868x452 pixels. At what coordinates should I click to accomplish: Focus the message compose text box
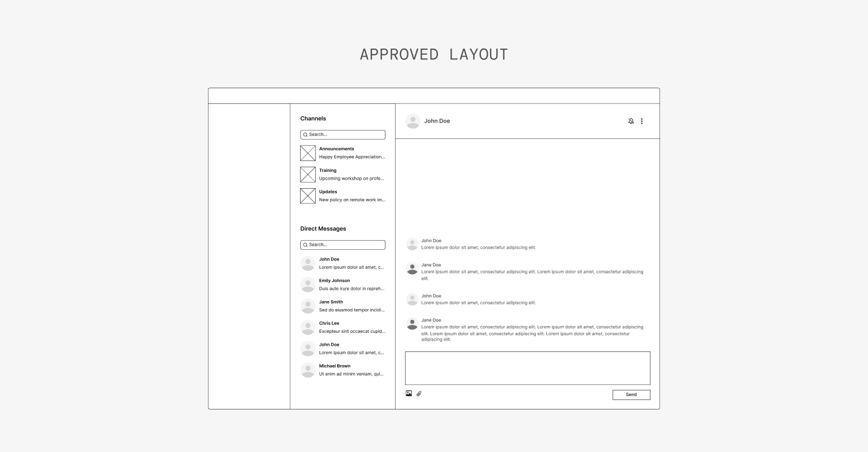click(x=528, y=368)
